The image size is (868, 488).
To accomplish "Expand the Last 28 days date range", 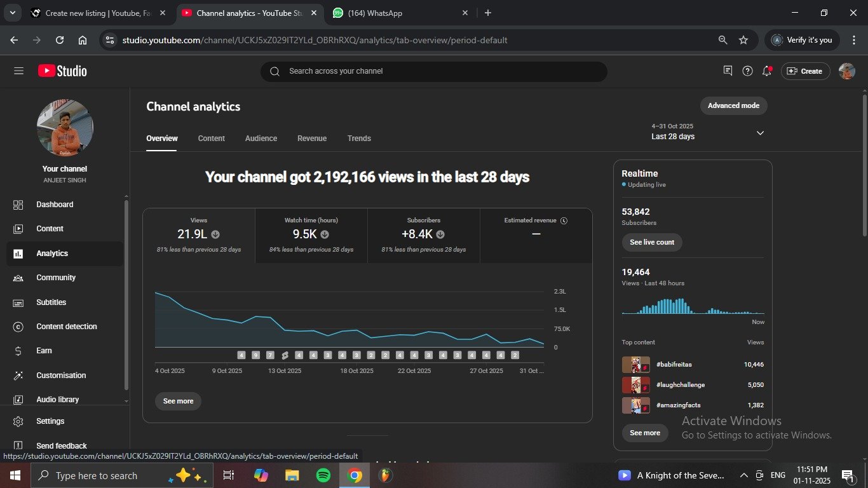I will tap(759, 133).
